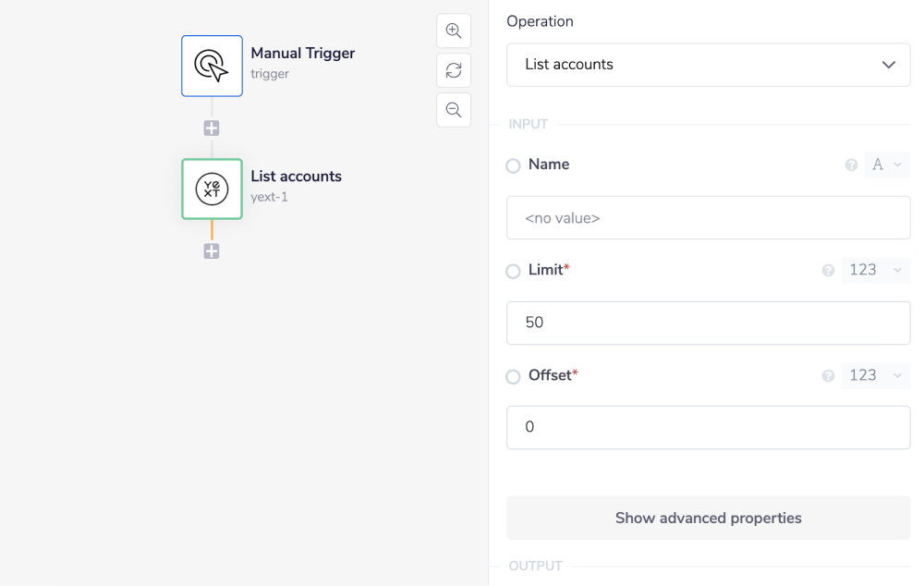Viewport: 924px width, 586px height.
Task: Select the radio button beside Offset
Action: click(513, 376)
